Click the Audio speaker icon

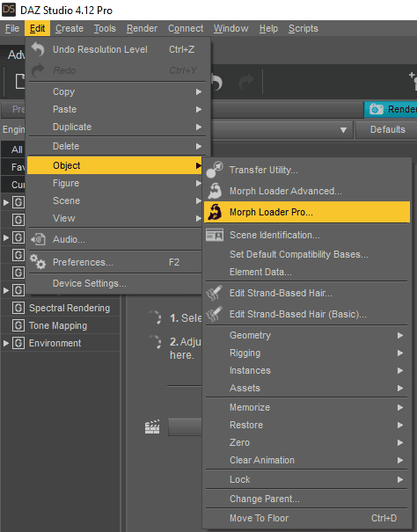(38, 239)
